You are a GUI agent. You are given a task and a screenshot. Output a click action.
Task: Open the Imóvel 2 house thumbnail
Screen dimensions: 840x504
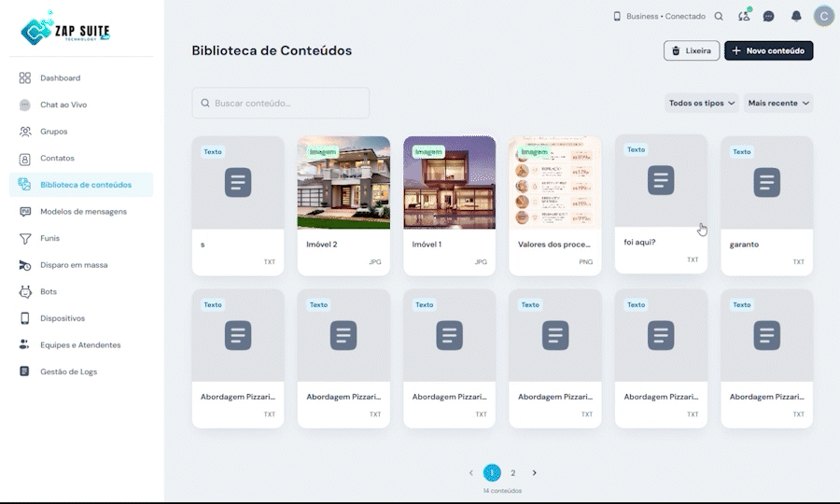[343, 183]
